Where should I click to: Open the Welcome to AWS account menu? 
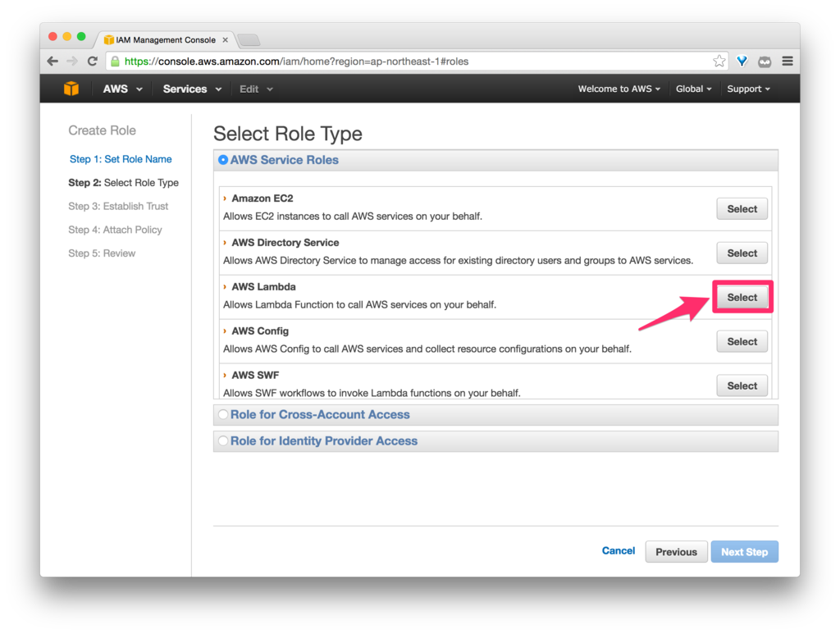point(619,89)
